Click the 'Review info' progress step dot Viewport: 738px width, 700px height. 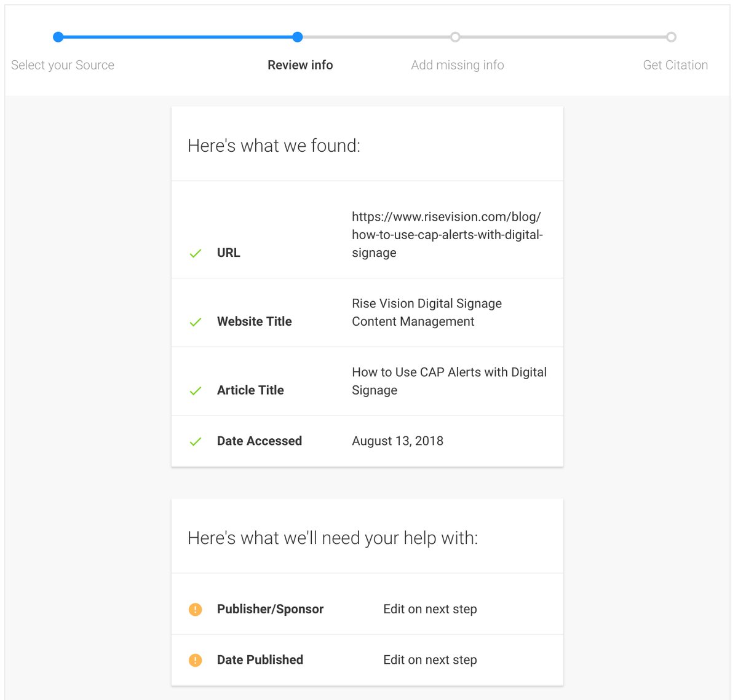[298, 37]
